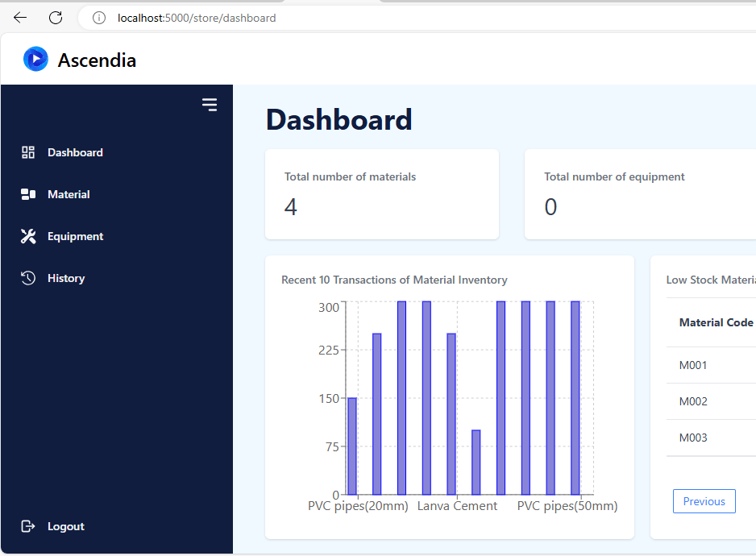The width and height of the screenshot is (756, 556).
Task: Open the Equipment menu item
Action: coord(75,236)
